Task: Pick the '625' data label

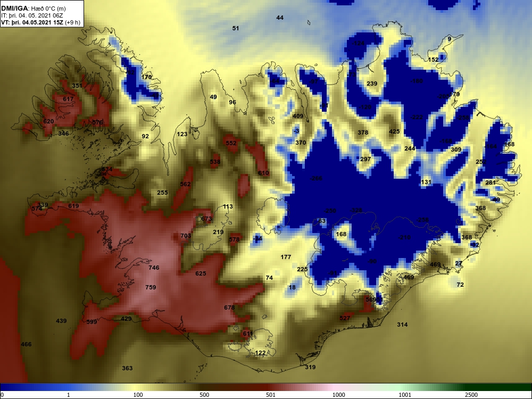Action: coord(201,273)
